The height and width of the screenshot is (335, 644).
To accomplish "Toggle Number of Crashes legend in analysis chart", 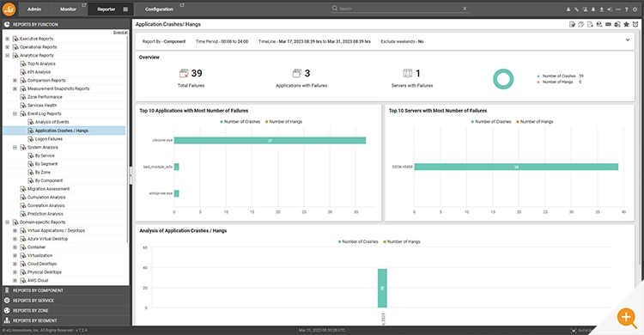I will click(x=358, y=241).
